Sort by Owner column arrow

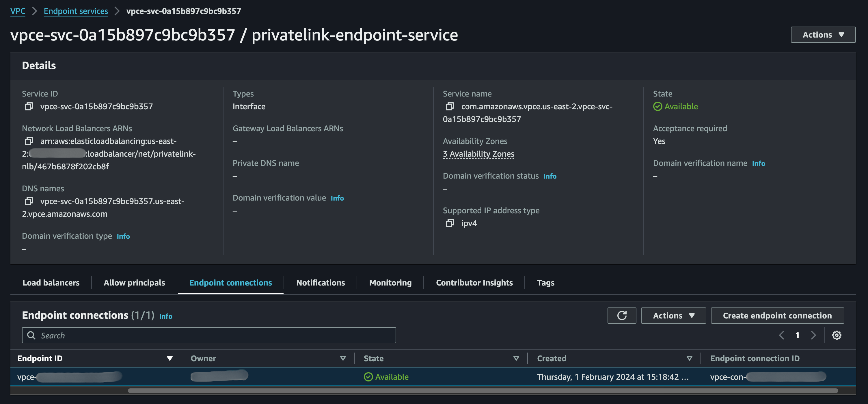coord(343,358)
